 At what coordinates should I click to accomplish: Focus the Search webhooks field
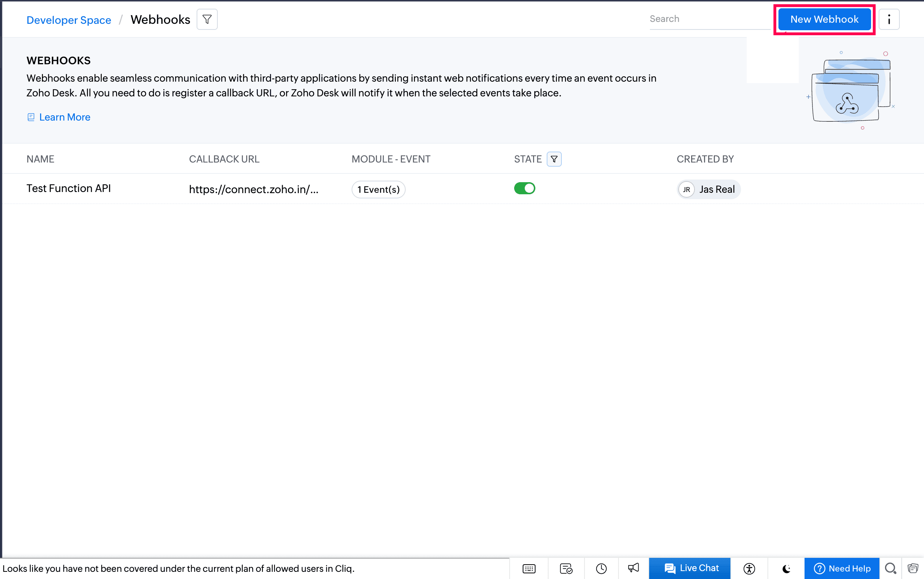710,19
